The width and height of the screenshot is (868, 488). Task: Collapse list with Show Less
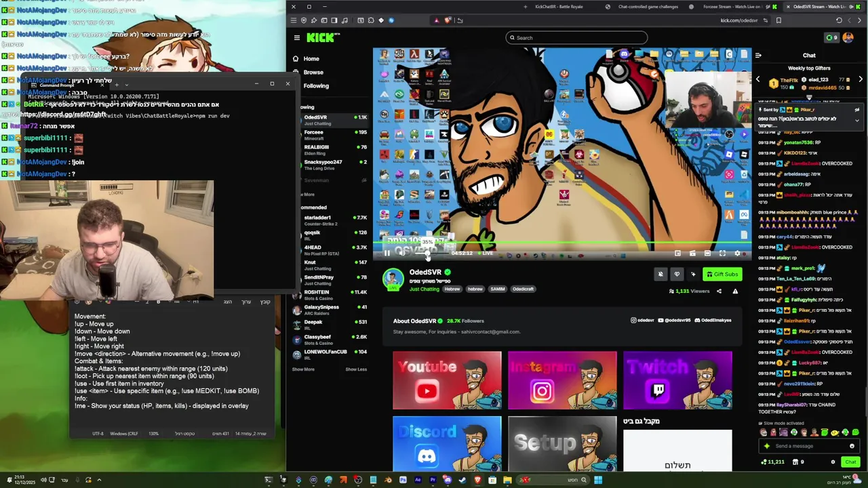tap(356, 369)
